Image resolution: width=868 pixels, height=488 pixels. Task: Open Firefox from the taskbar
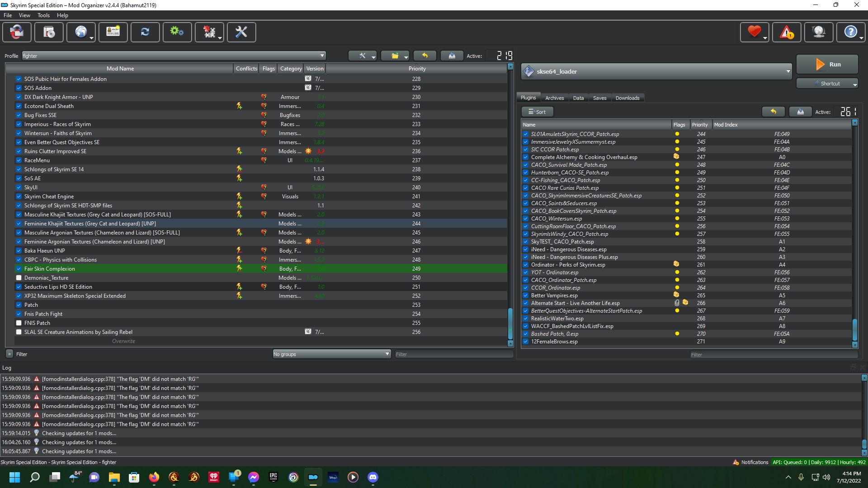tap(154, 477)
